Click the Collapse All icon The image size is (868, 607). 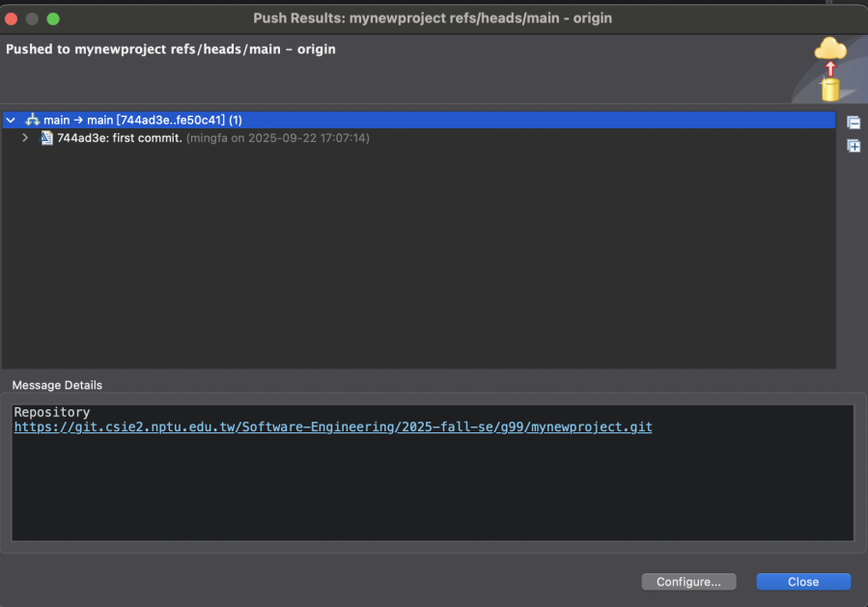click(854, 123)
